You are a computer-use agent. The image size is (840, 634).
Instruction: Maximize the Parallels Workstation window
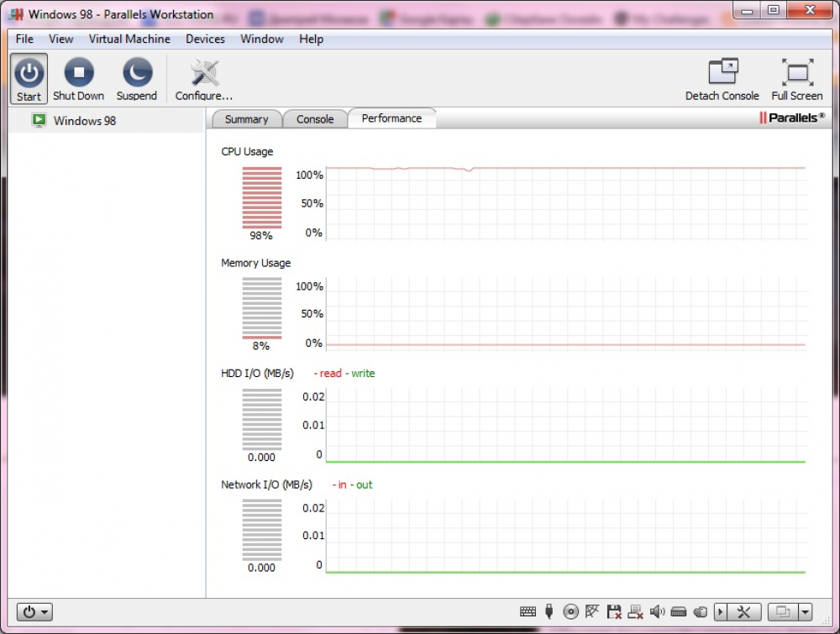[x=773, y=9]
